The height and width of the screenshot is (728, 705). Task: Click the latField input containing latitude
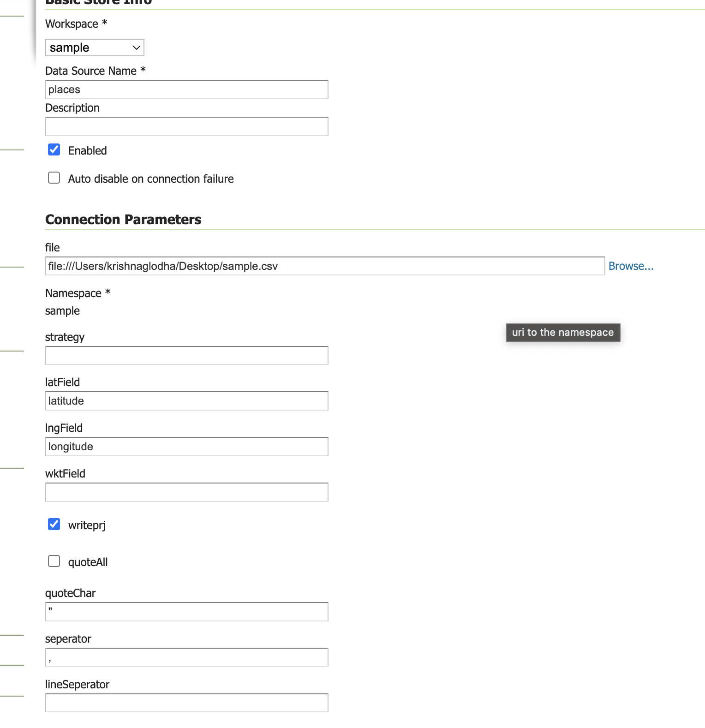coord(187,401)
